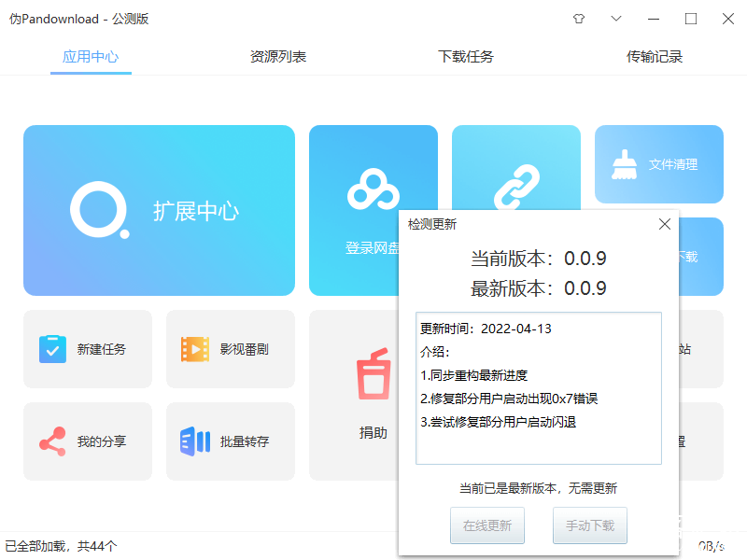
Task: Open the 资源列表 tab
Action: tap(278, 57)
